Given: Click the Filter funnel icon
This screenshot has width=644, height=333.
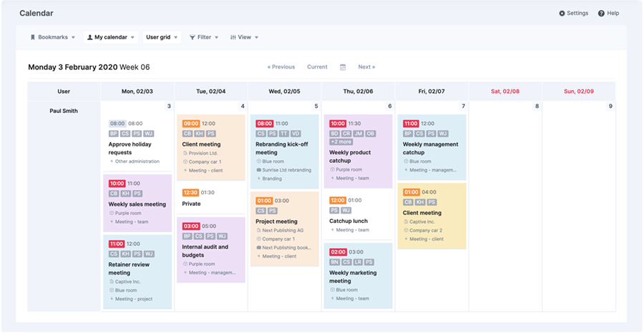Looking at the screenshot, I should [x=192, y=37].
